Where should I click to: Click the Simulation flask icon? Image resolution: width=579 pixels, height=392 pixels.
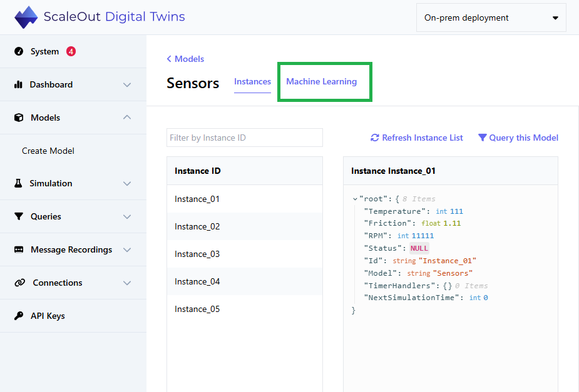coord(18,183)
